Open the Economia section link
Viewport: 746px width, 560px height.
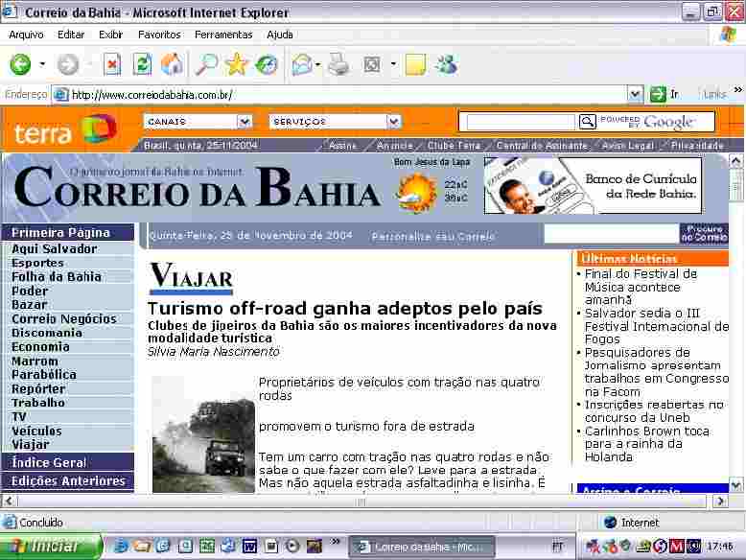click(40, 347)
